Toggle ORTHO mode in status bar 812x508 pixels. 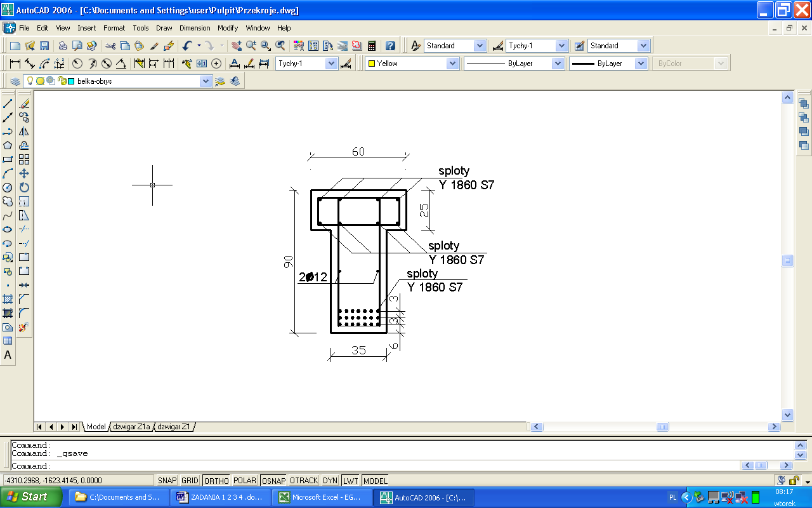216,481
